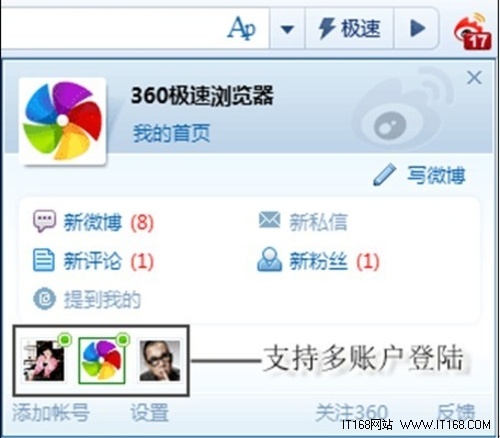The image size is (500, 438).
Task: Click the Ap font icon in address bar
Action: 242,28
